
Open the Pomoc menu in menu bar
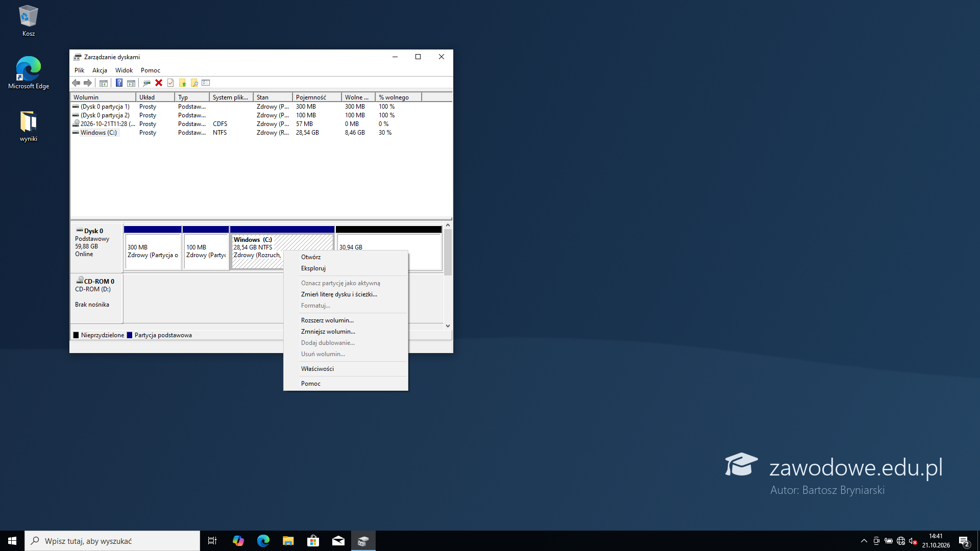tap(151, 70)
